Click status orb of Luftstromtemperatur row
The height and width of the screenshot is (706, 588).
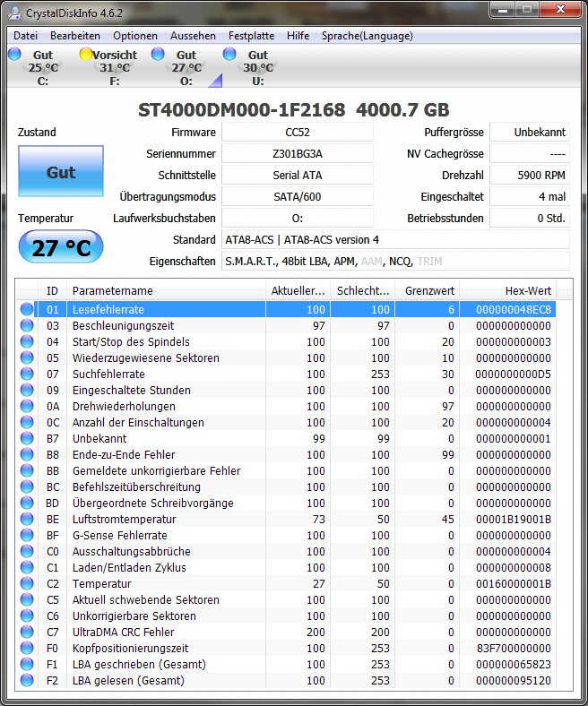click(x=27, y=519)
